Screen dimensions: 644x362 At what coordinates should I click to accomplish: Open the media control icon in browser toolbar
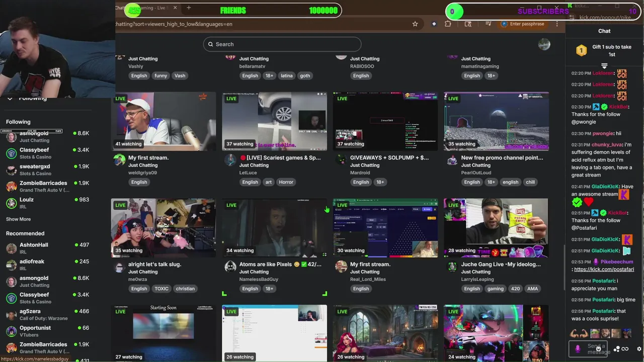point(488,24)
